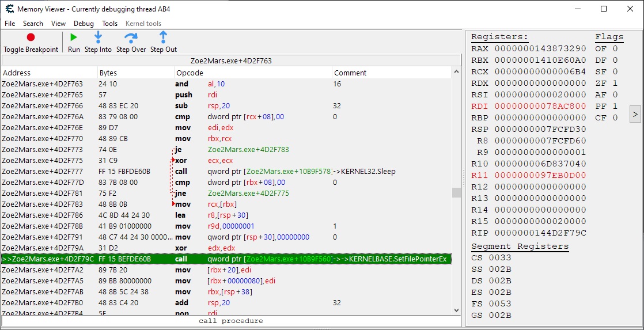Toggle the PF flag value

pos(615,107)
